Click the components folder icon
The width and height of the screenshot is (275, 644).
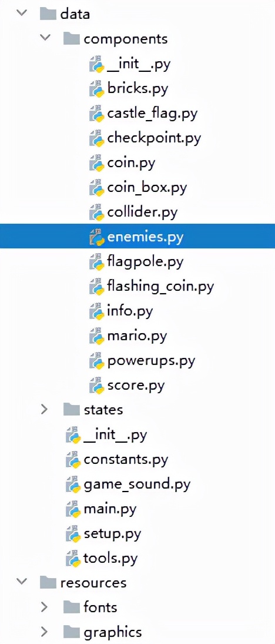point(71,39)
